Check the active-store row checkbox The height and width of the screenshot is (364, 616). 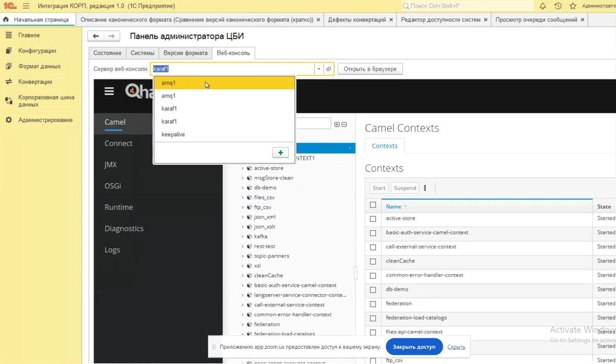pos(373,219)
